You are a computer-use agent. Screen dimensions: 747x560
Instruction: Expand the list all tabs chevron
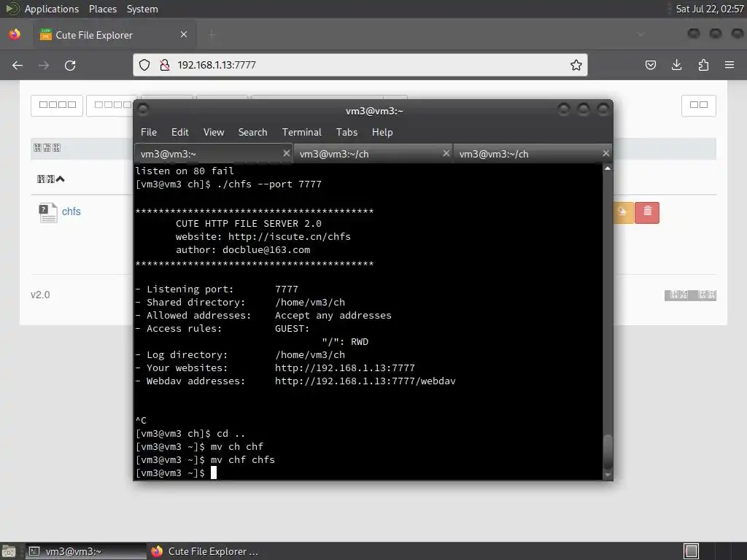640,34
